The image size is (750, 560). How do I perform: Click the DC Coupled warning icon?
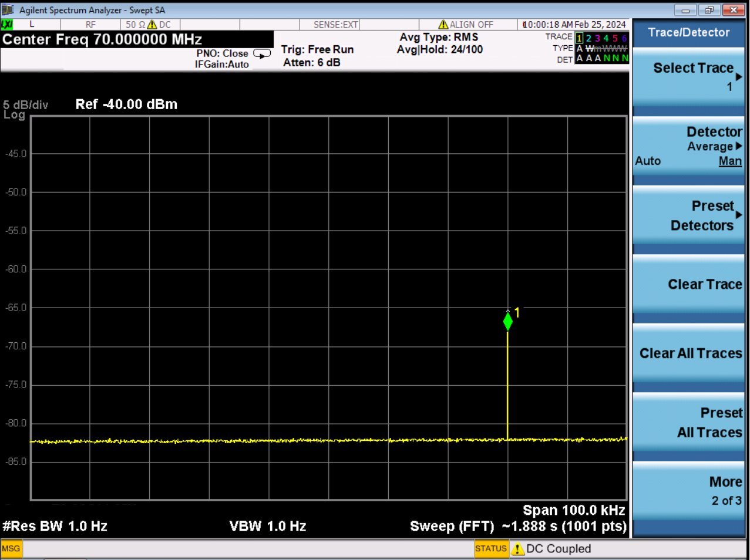517,549
